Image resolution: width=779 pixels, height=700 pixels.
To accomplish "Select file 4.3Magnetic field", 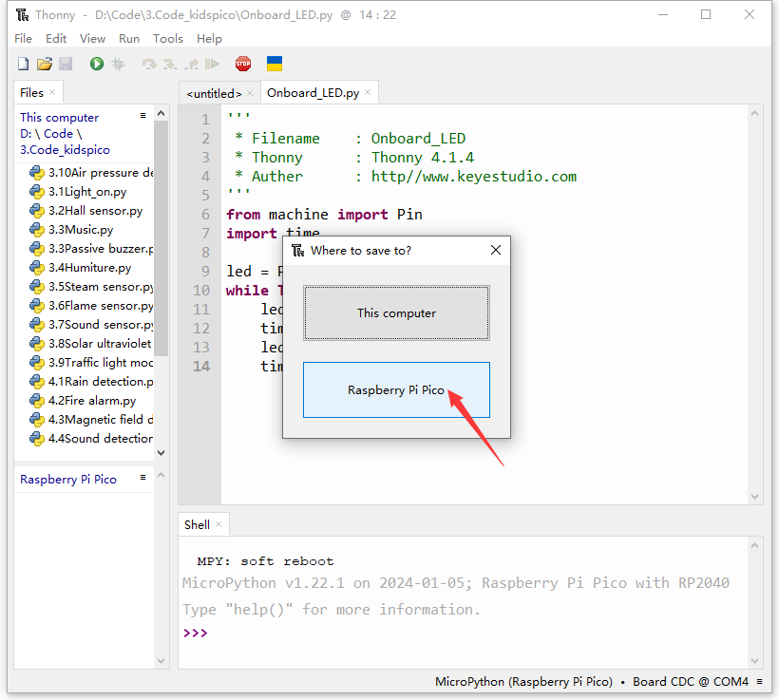I will point(101,419).
